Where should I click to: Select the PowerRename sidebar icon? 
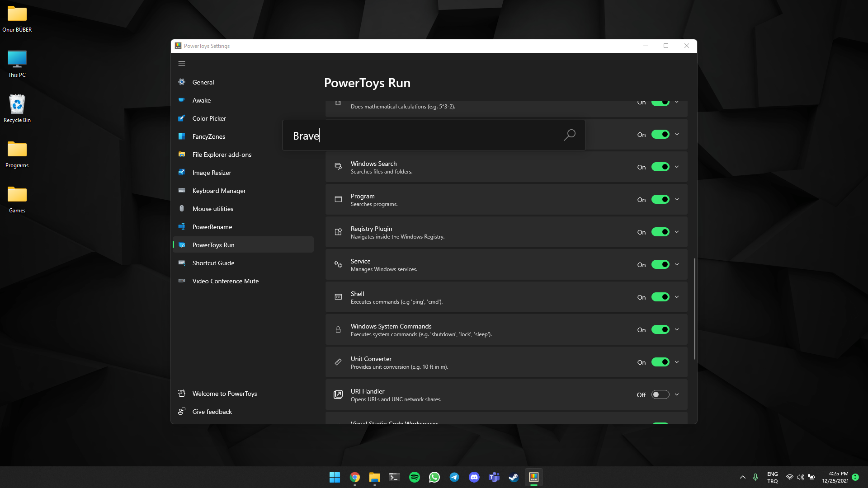pos(182,226)
